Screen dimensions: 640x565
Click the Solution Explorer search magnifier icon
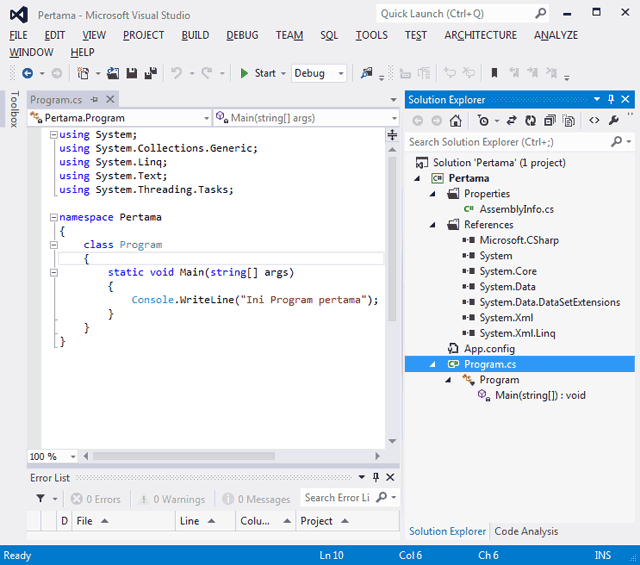(x=616, y=141)
